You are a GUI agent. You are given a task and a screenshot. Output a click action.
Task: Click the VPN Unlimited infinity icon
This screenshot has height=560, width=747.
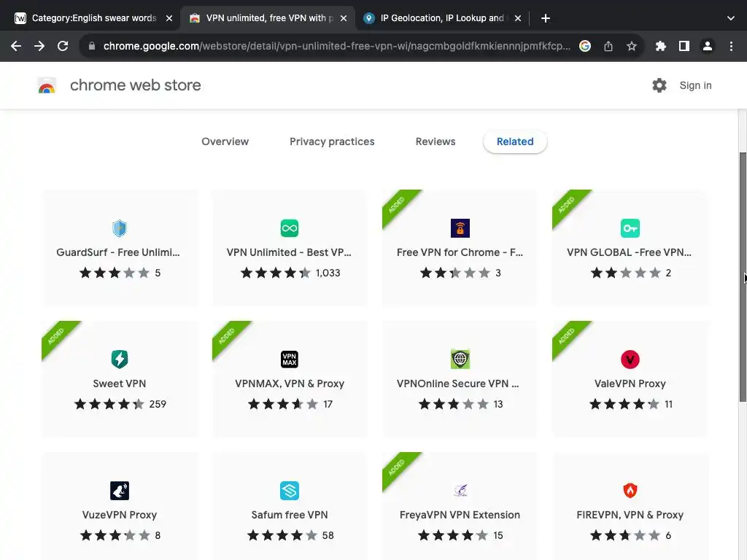289,228
